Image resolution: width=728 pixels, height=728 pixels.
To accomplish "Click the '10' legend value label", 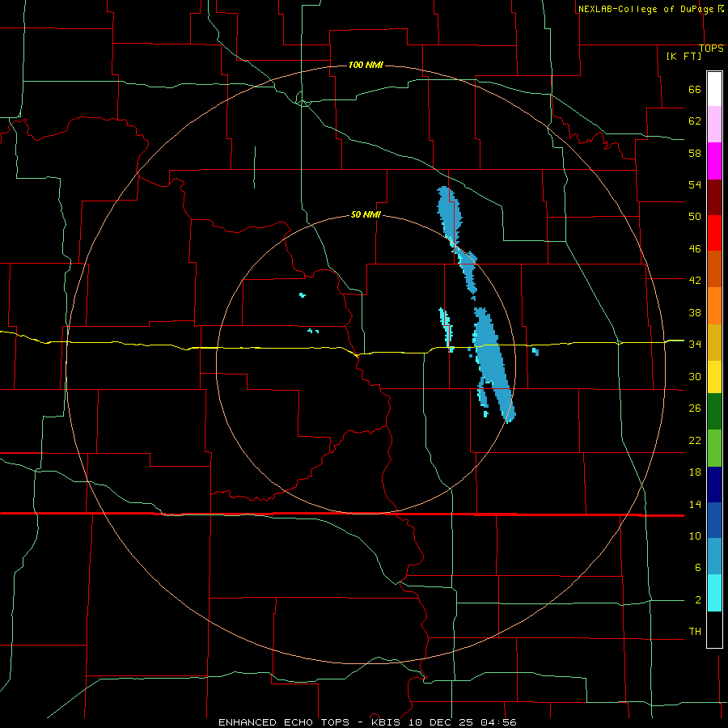I will point(695,536).
